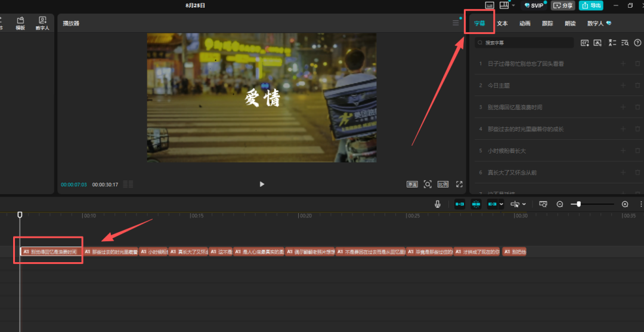Click the help question mark icon
The image size is (644, 332).
(x=637, y=43)
